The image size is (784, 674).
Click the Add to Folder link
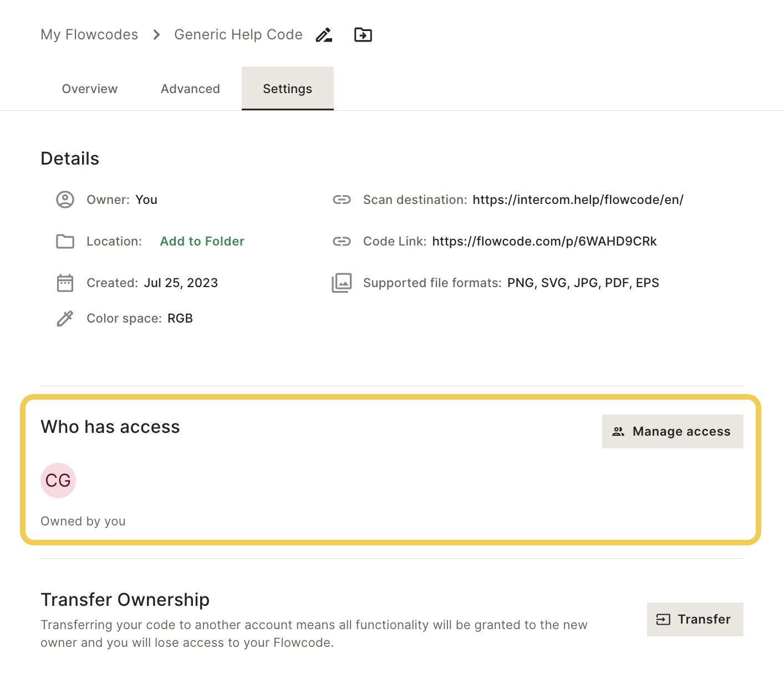(202, 241)
